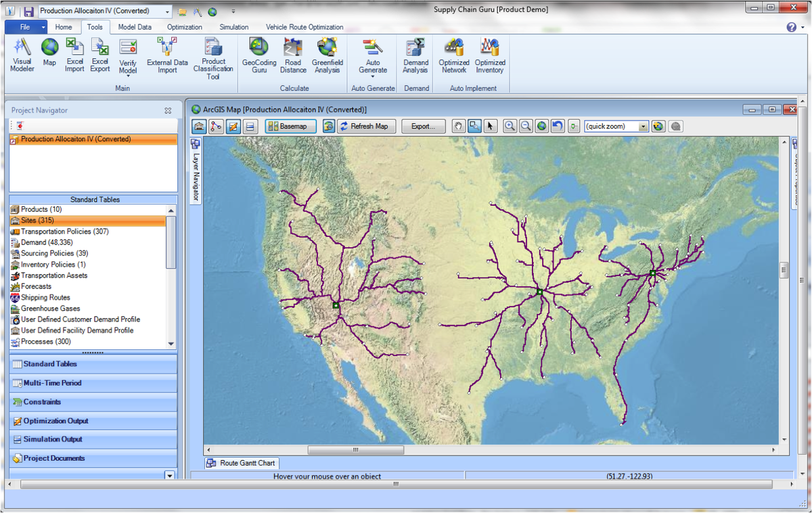The height and width of the screenshot is (513, 812).
Task: Launch the Greenfield Analysis tool
Action: tap(328, 55)
